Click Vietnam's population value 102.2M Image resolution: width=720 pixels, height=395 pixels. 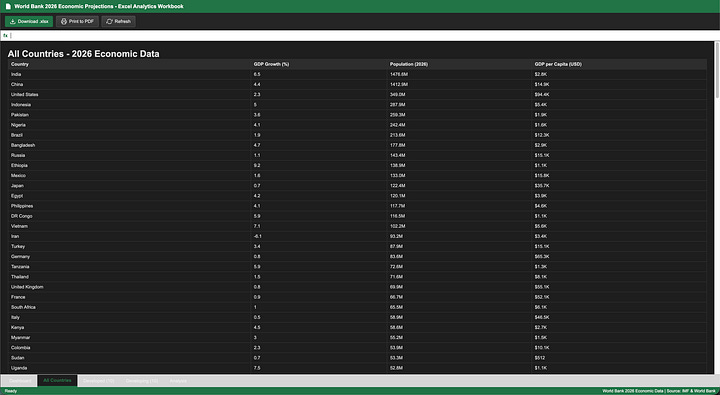coord(398,226)
